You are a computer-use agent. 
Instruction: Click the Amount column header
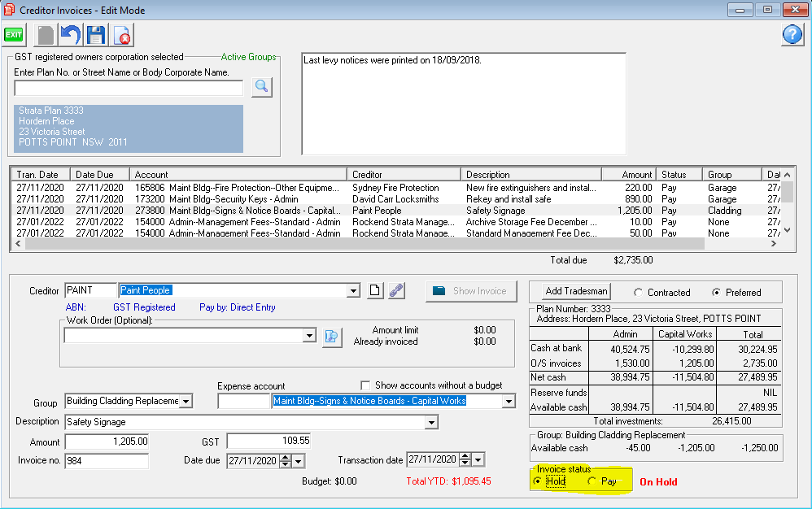pos(629,175)
